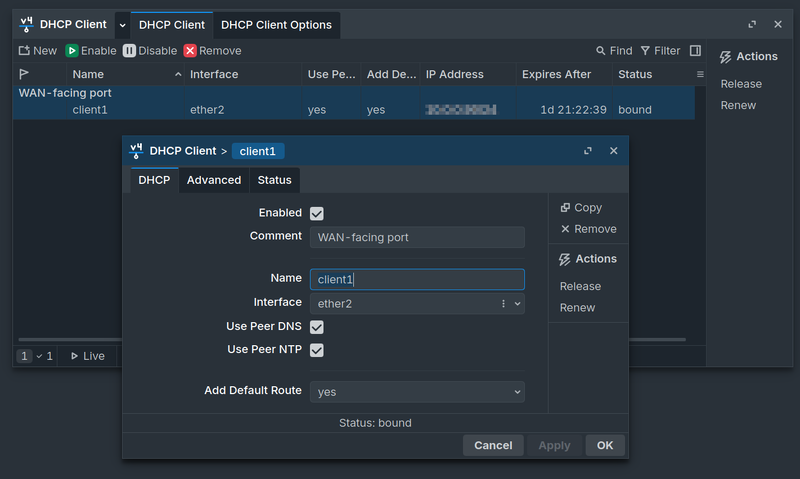Open the Add Default Route dropdown
800x479 pixels.
(x=417, y=392)
